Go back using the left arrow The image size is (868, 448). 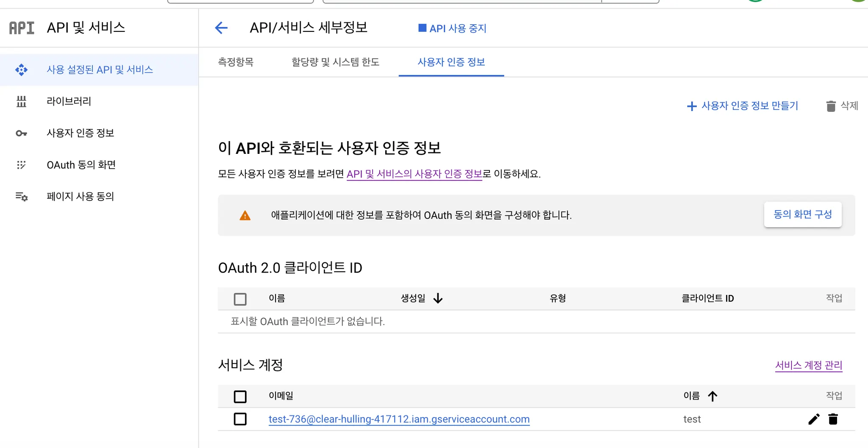[221, 28]
